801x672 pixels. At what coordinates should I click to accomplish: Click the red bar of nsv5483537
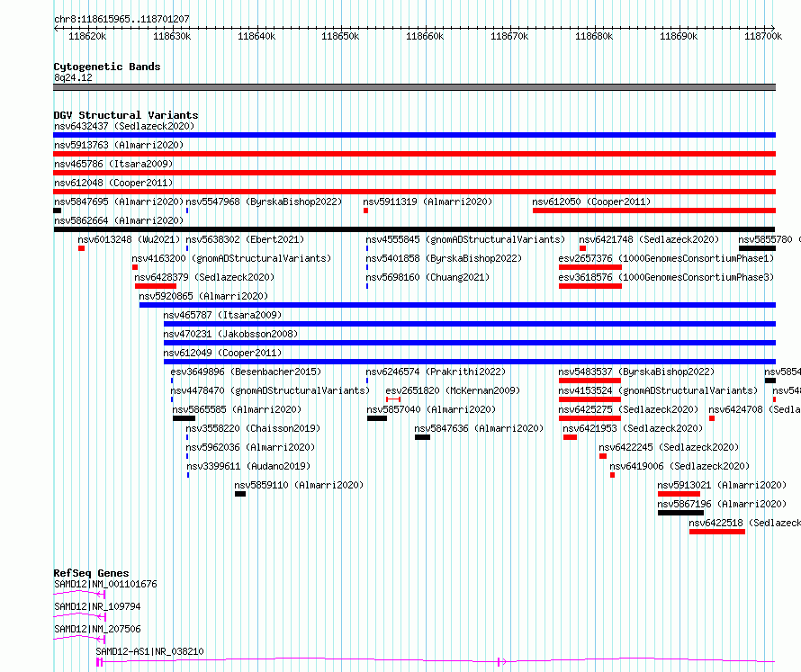590,381
